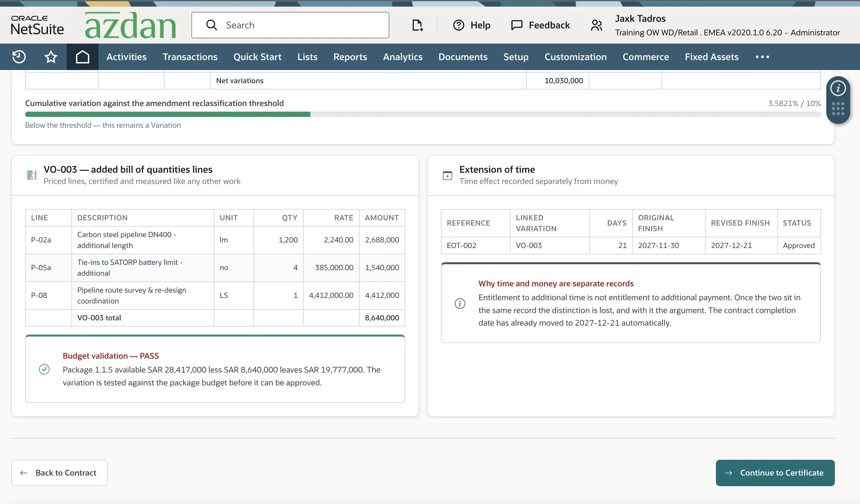This screenshot has width=860, height=504.
Task: Click the search magnifier icon
Action: click(x=212, y=25)
